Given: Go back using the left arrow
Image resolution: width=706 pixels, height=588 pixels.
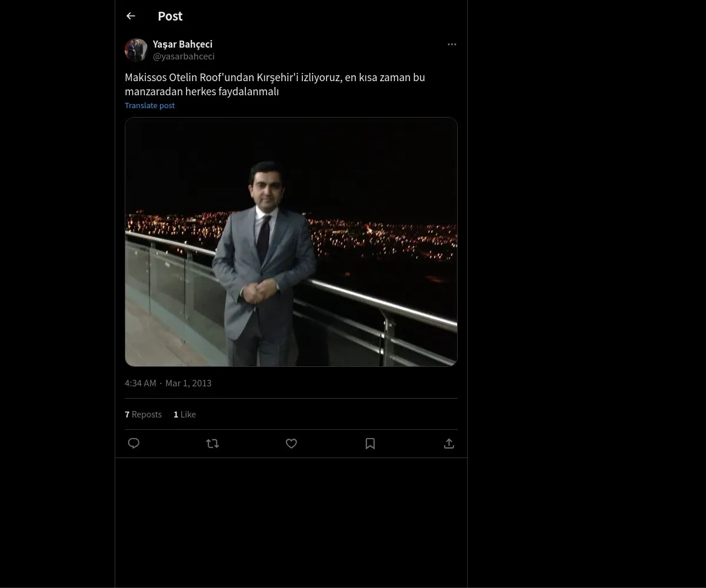Looking at the screenshot, I should 131,16.
